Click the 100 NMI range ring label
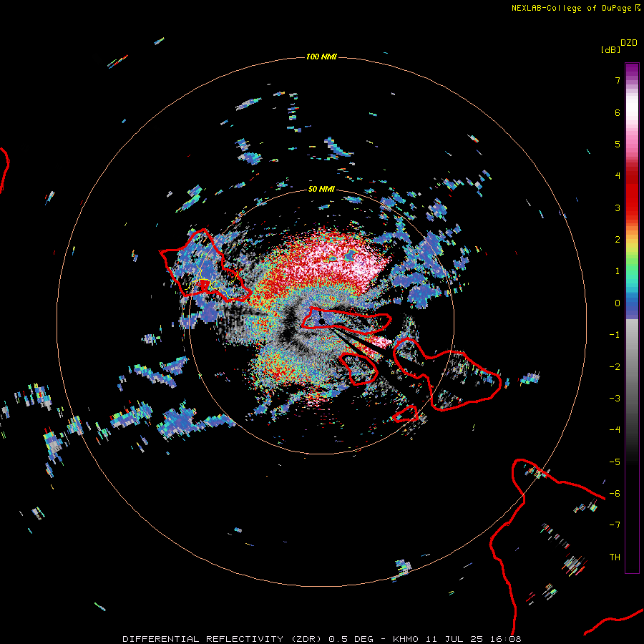The width and height of the screenshot is (644, 644). coord(321,57)
